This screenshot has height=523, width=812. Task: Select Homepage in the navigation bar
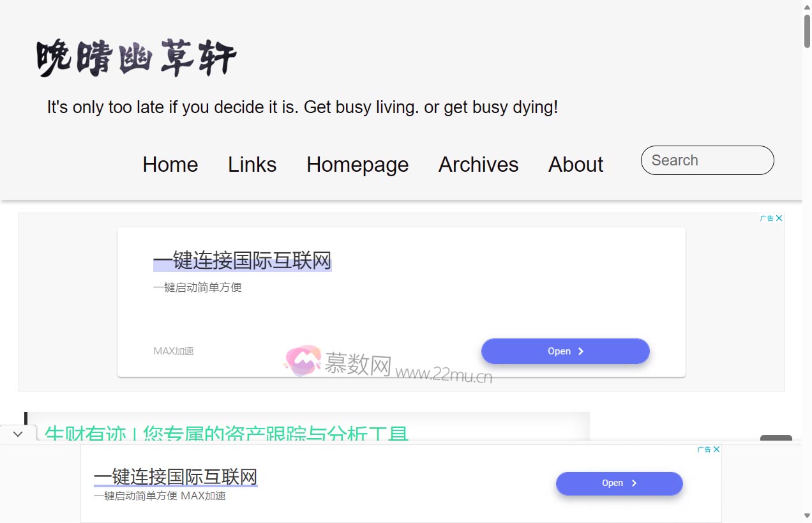(x=357, y=165)
